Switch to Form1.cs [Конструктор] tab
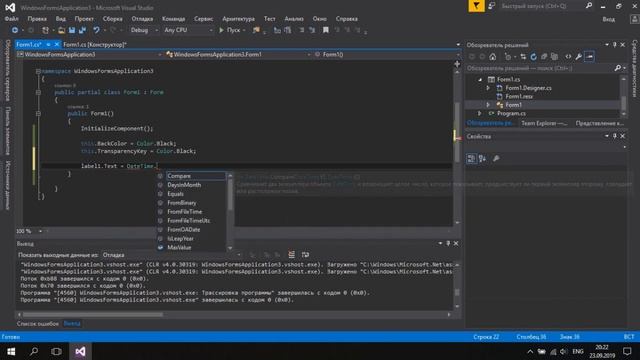 [x=95, y=44]
